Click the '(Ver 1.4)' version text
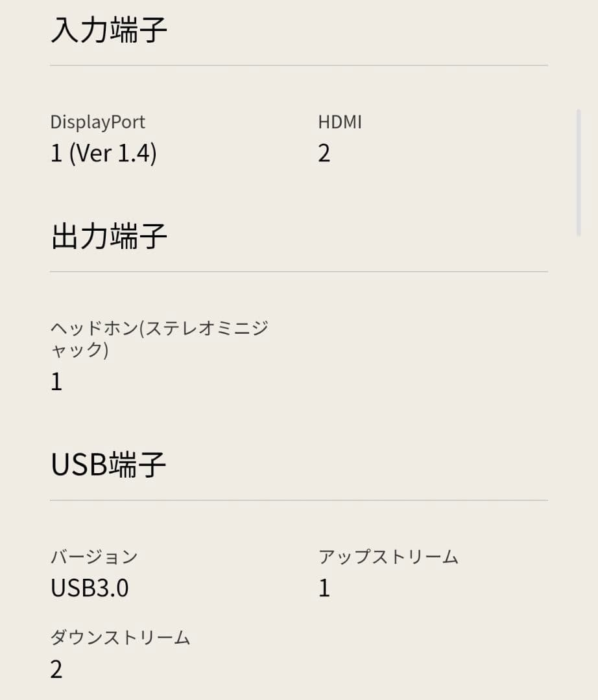Image resolution: width=598 pixels, height=700 pixels. point(112,154)
